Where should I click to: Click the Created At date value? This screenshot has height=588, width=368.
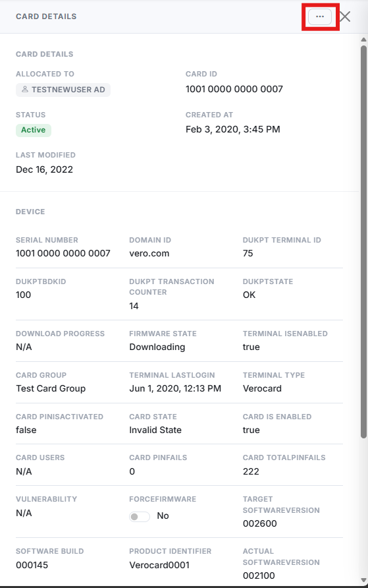point(232,129)
